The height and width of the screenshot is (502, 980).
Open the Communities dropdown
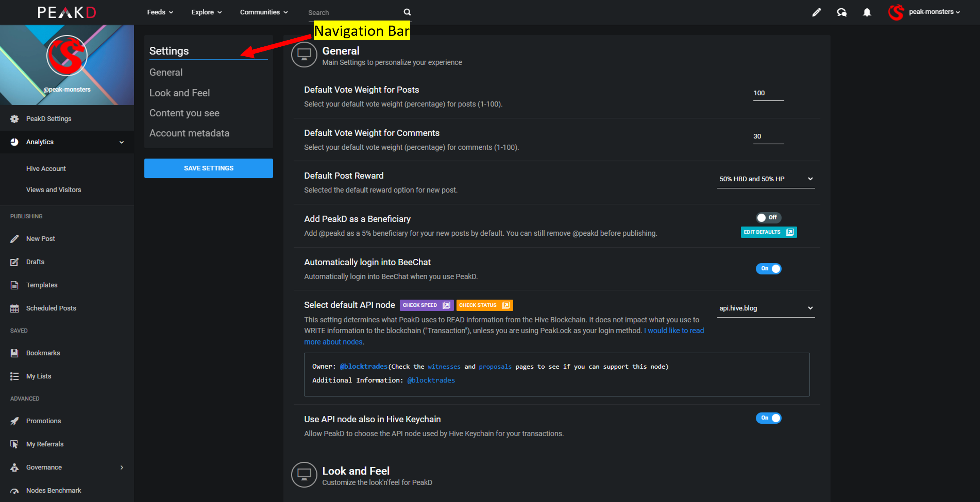click(x=264, y=12)
